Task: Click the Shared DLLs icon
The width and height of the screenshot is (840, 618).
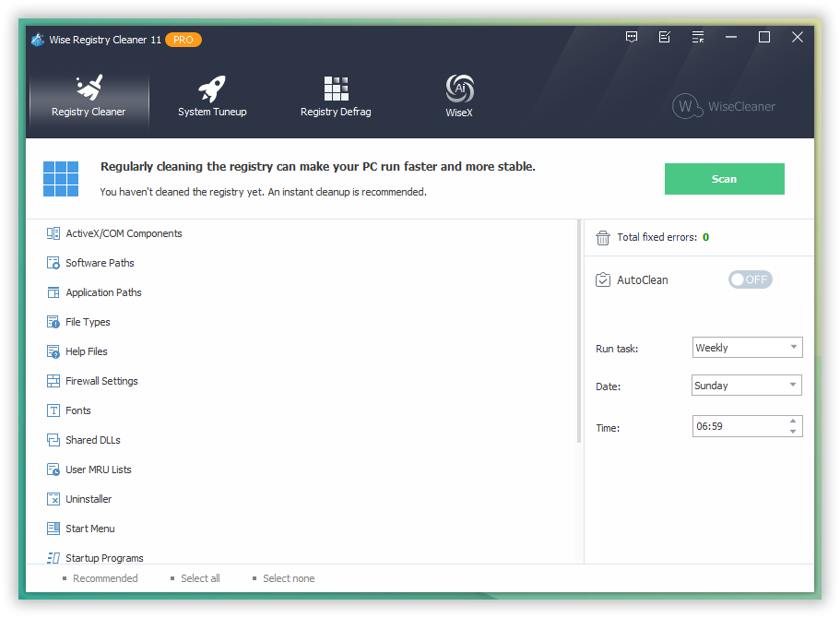Action: pos(53,440)
